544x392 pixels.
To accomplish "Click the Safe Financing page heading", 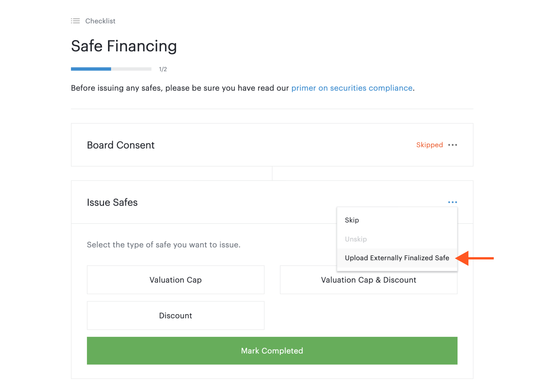I will (124, 46).
